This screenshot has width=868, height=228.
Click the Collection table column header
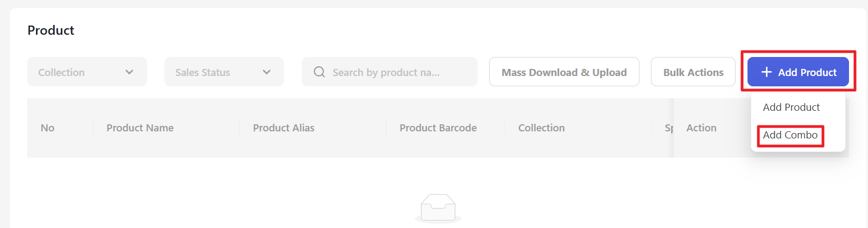(x=541, y=128)
